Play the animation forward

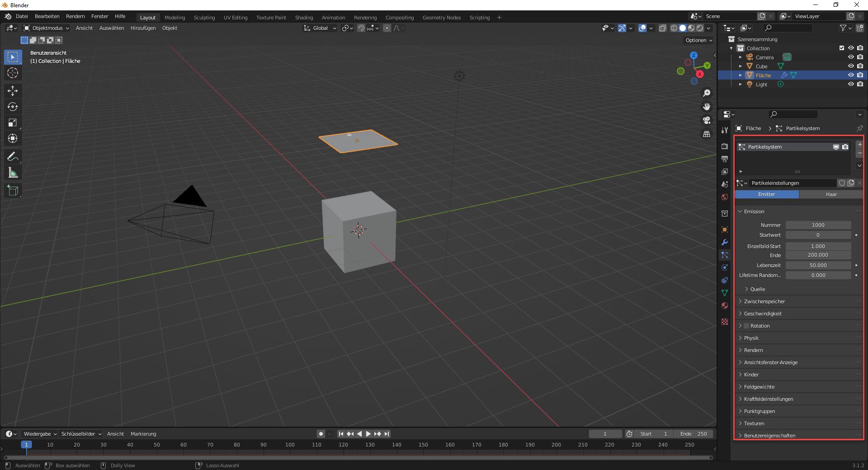tap(368, 434)
